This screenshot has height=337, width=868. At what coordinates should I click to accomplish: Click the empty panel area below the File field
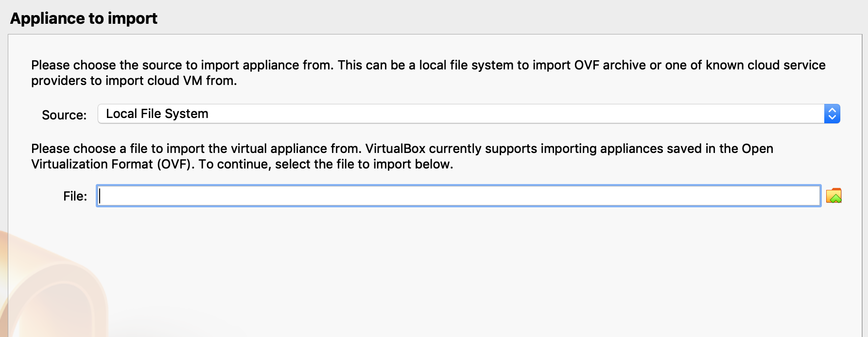(437, 272)
